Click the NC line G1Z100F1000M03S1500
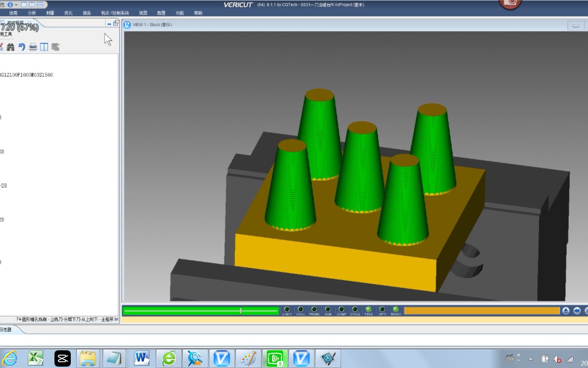 pyautogui.click(x=27, y=75)
